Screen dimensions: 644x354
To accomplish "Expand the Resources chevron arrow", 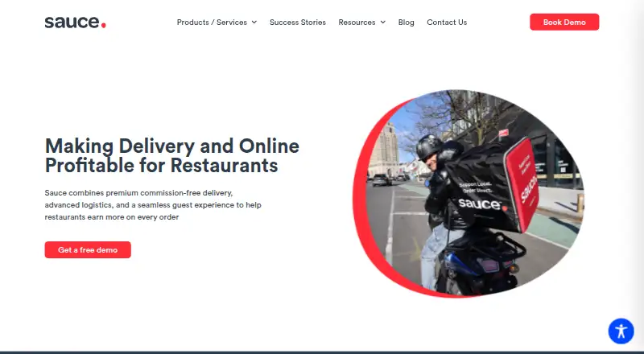I will click(x=383, y=23).
